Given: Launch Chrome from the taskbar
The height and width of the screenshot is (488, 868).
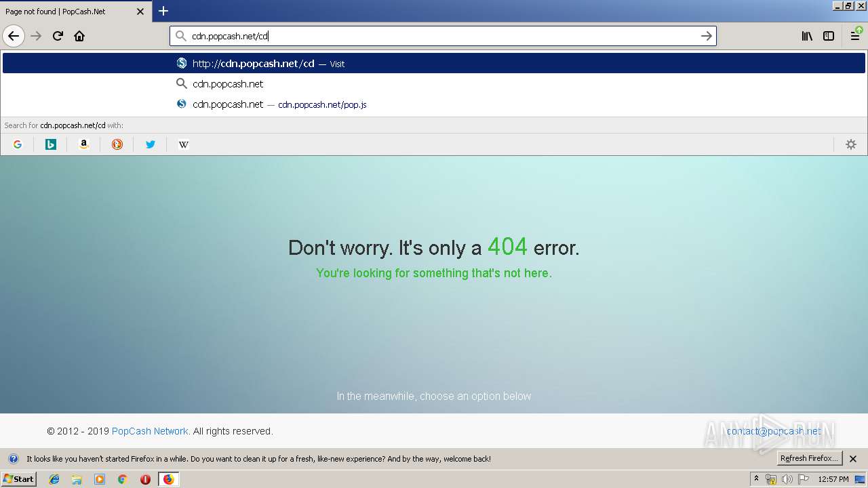Looking at the screenshot, I should pyautogui.click(x=122, y=479).
